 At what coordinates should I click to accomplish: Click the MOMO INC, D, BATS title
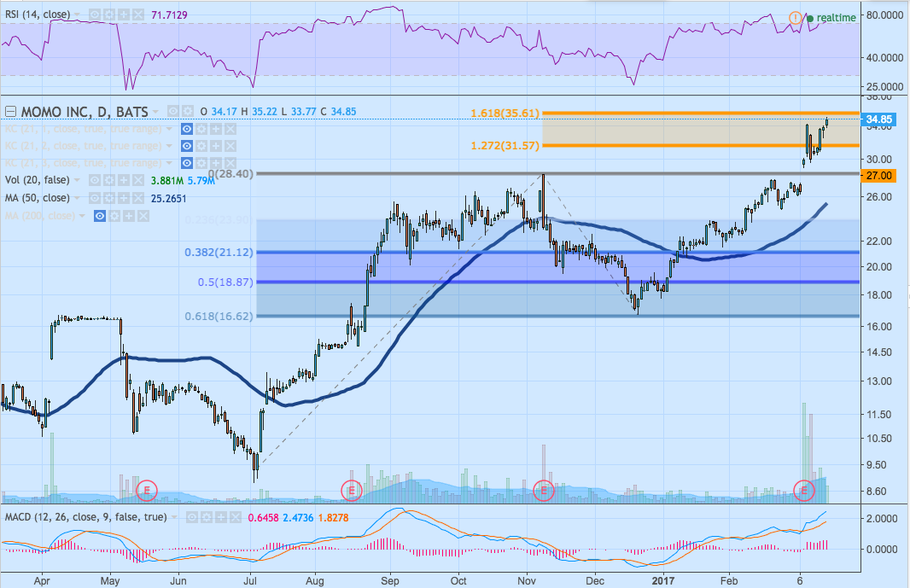[85, 112]
